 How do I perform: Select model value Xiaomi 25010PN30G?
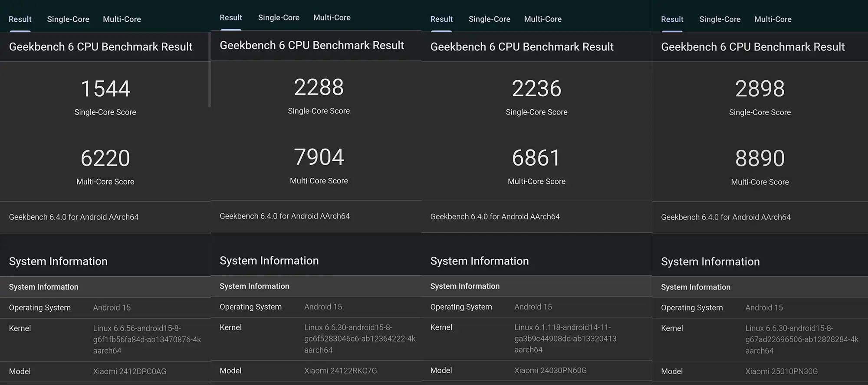click(781, 372)
